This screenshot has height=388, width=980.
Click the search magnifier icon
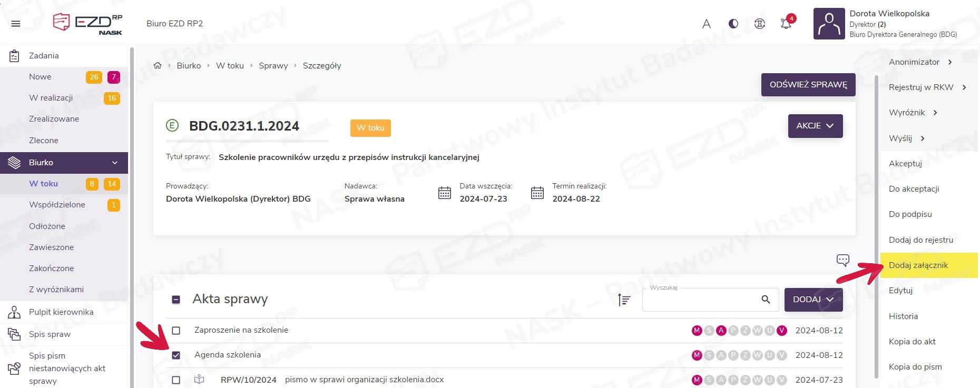(x=766, y=300)
